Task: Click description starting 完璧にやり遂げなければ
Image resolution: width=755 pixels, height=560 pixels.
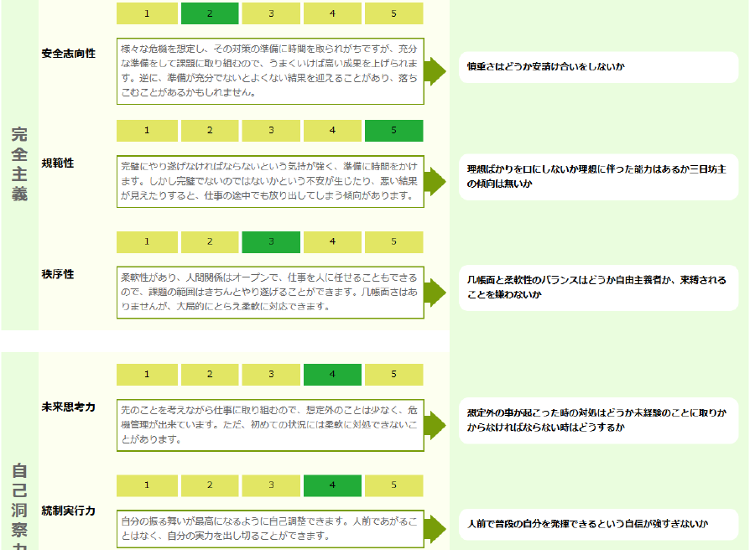Action: point(270,181)
